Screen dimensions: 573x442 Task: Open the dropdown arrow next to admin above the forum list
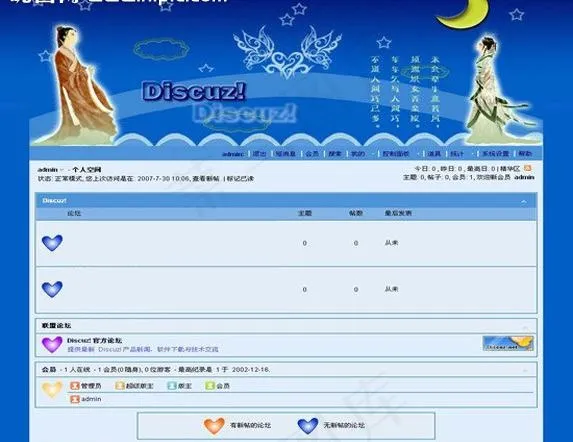62,170
